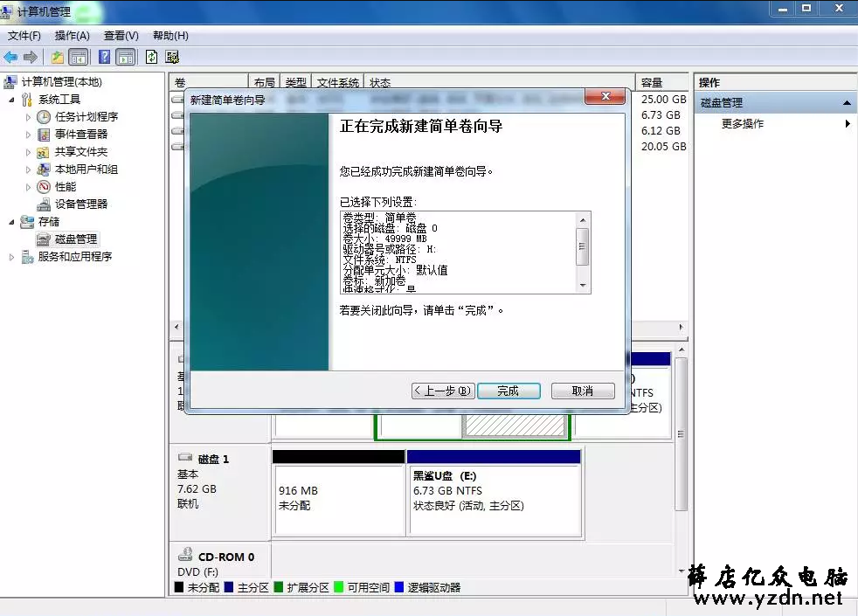Image resolution: width=858 pixels, height=616 pixels.
Task: Select the 25.00 GB capacity row
Action: [663, 100]
